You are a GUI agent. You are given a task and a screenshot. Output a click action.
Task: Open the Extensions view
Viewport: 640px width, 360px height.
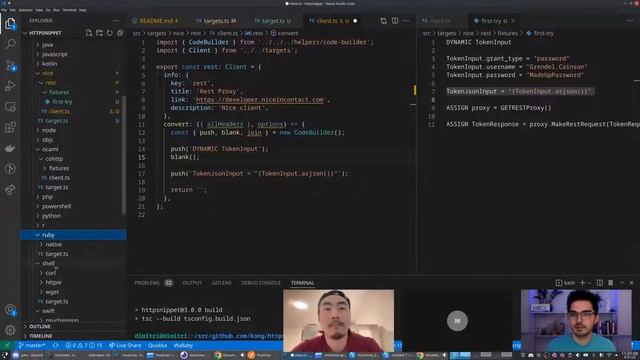(10, 127)
